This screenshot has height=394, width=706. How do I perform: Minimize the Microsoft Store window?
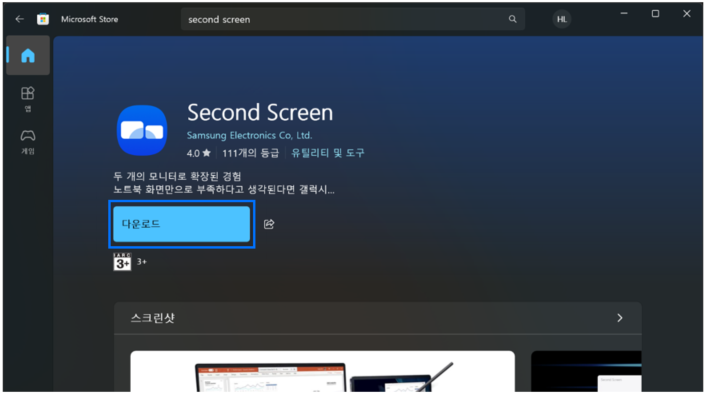point(624,14)
